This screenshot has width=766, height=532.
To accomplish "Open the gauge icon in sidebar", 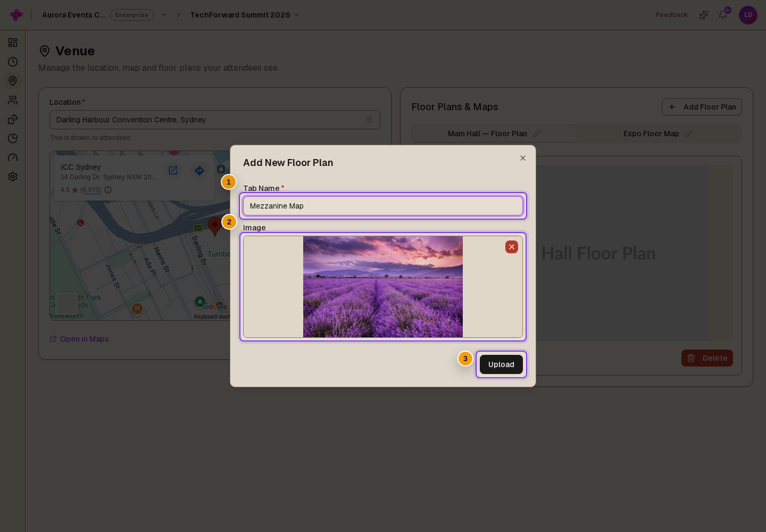I will [13, 157].
